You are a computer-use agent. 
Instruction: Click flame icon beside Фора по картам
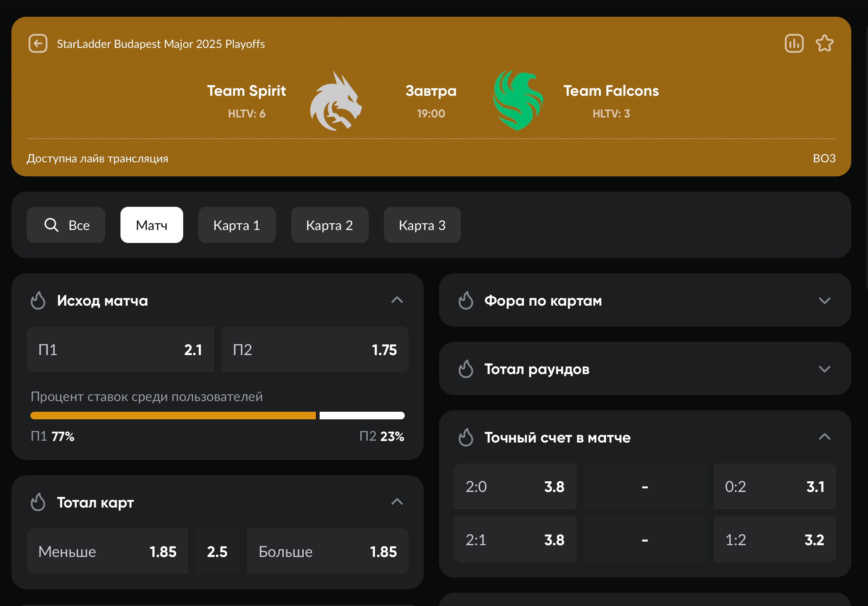coord(466,300)
